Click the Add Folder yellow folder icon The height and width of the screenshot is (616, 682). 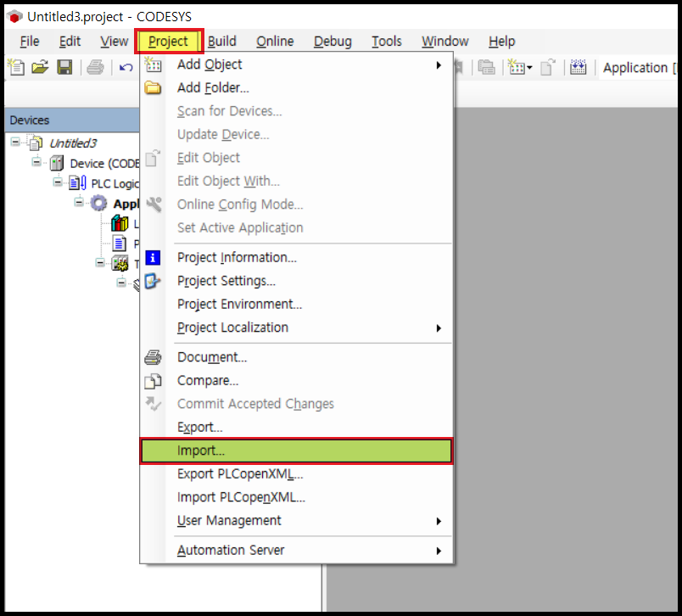coord(153,88)
